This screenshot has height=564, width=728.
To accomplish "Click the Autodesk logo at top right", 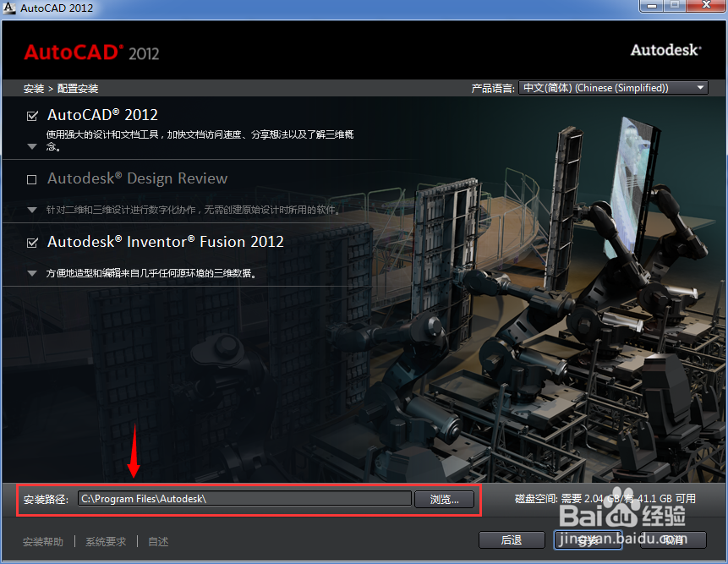I will 665,50.
